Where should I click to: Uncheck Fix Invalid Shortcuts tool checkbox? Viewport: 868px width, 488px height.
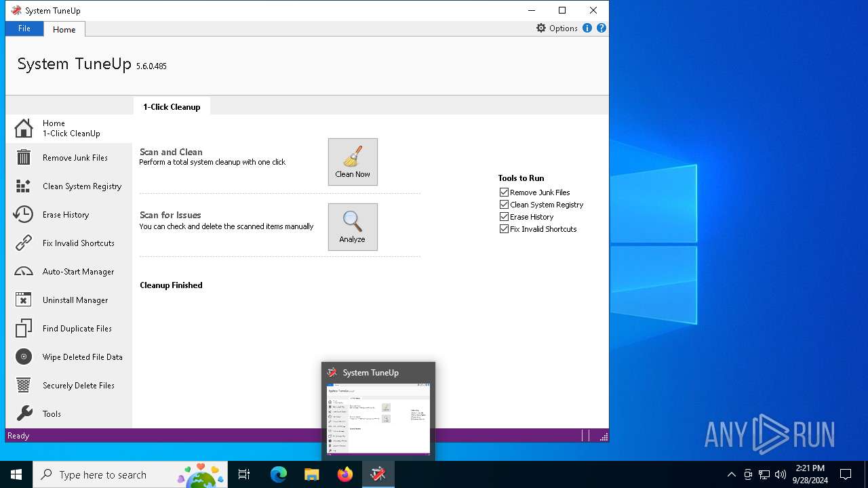(504, 229)
